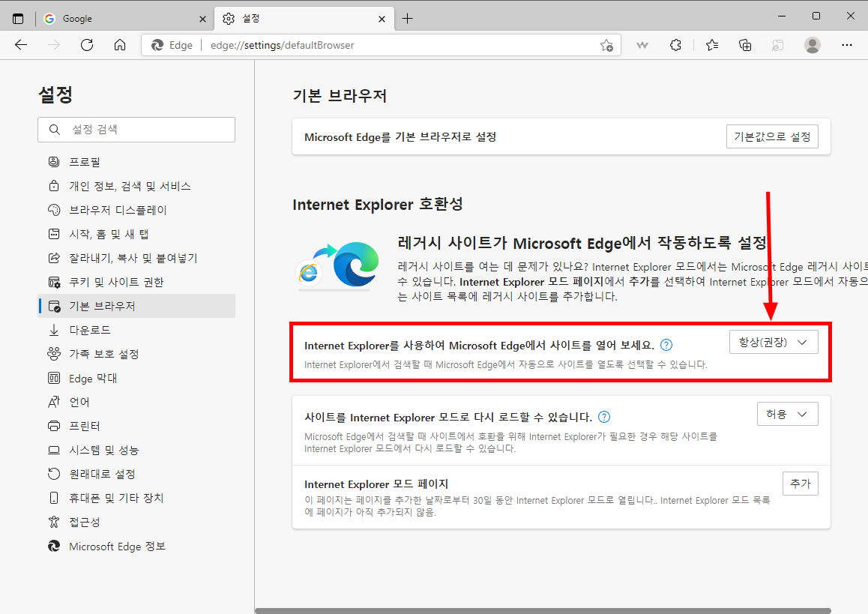Open Edge 막대 settings section
The height and width of the screenshot is (614, 868).
pyautogui.click(x=136, y=378)
